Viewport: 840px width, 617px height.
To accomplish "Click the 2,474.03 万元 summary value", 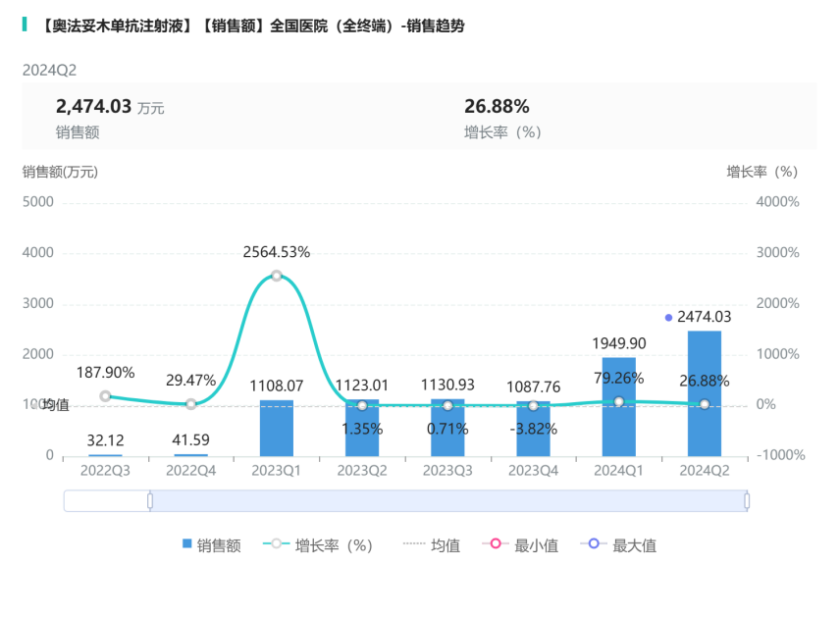I will click(x=110, y=107).
